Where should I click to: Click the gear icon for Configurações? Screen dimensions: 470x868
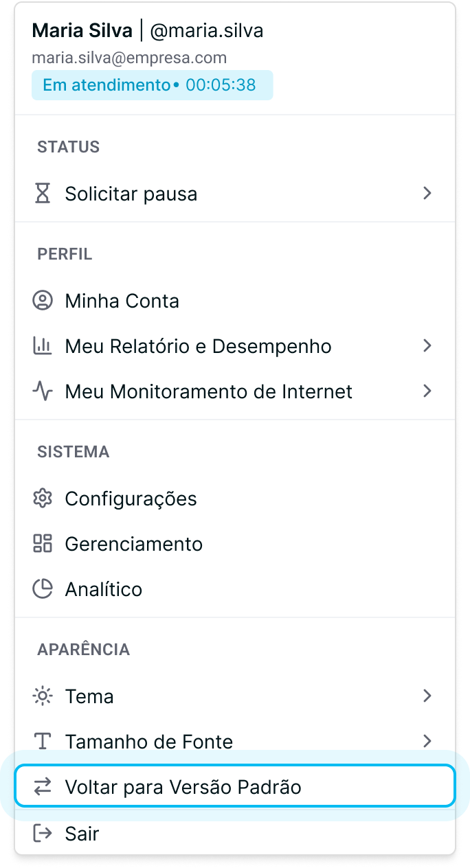[x=43, y=499]
